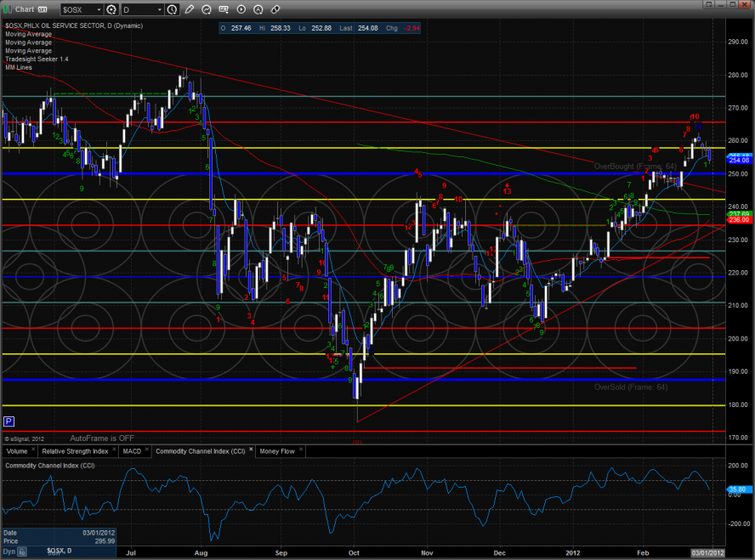Open the symbol settings gear icon
This screenshot has width=755, height=560.
[111, 9]
